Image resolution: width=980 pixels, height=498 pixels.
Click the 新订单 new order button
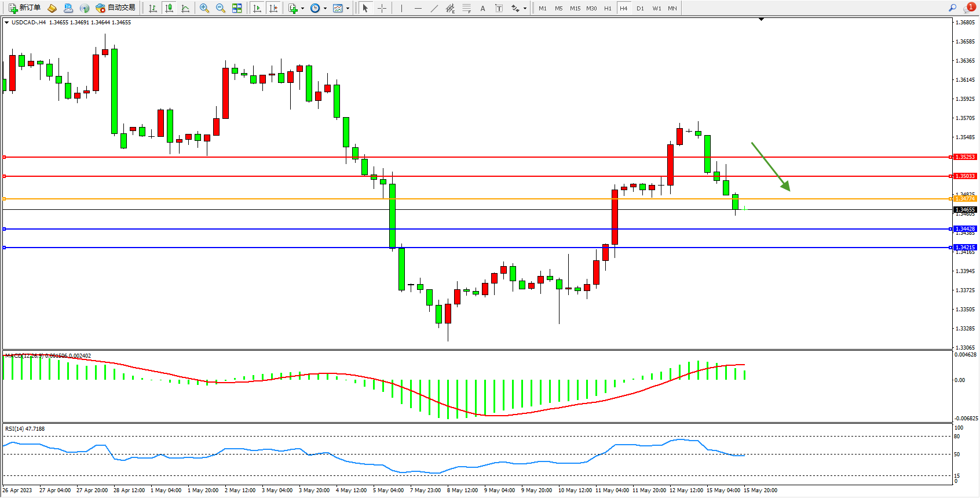[x=24, y=8]
